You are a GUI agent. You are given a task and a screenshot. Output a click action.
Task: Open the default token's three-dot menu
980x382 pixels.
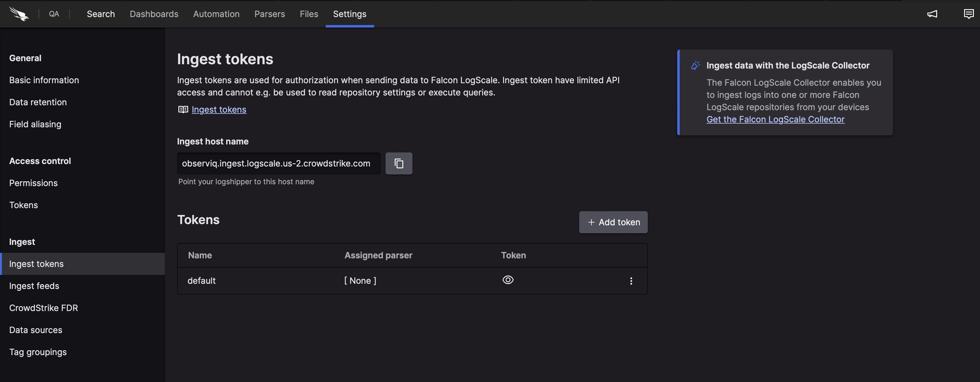point(631,281)
